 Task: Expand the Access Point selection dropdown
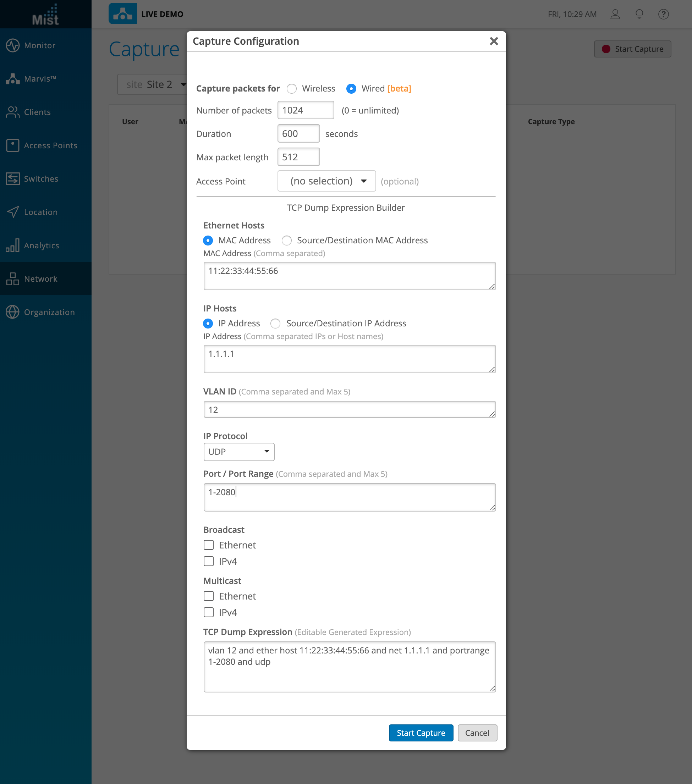(326, 181)
